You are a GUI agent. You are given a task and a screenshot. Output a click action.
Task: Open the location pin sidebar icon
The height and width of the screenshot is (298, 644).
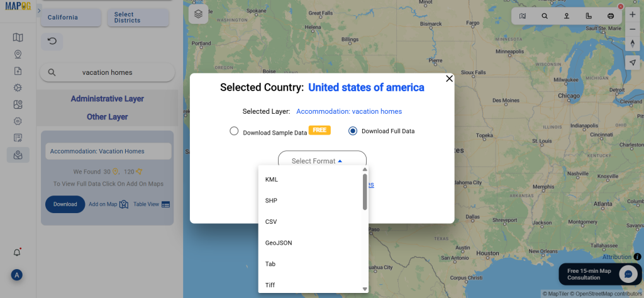tap(18, 55)
